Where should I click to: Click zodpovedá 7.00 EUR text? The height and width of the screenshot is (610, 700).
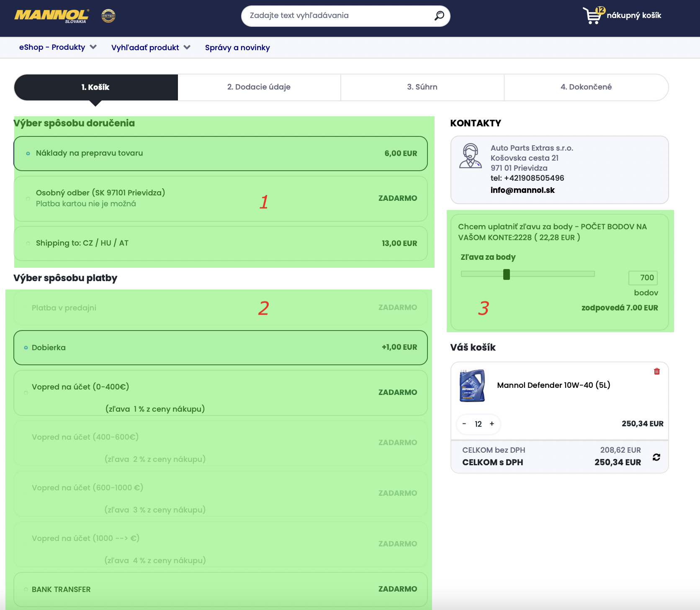(620, 308)
